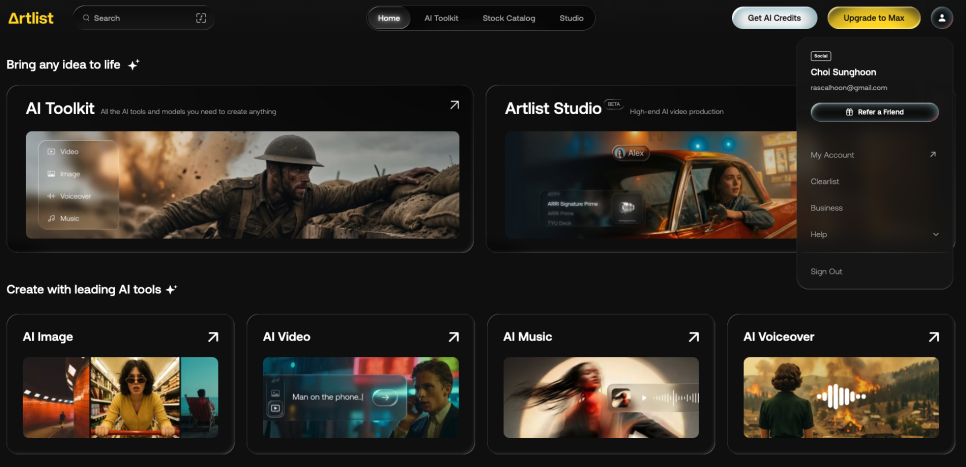The height and width of the screenshot is (467, 966).
Task: Open AI Image arrow icon
Action: 213,337
